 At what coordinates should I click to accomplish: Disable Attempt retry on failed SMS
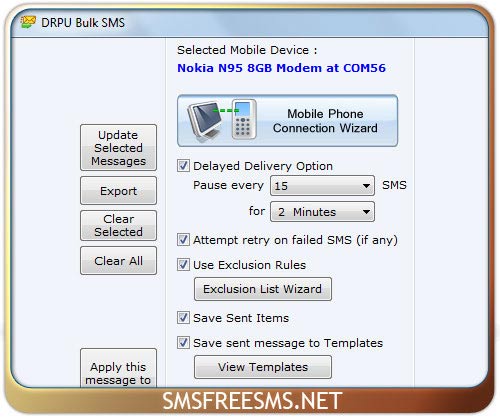pyautogui.click(x=183, y=240)
